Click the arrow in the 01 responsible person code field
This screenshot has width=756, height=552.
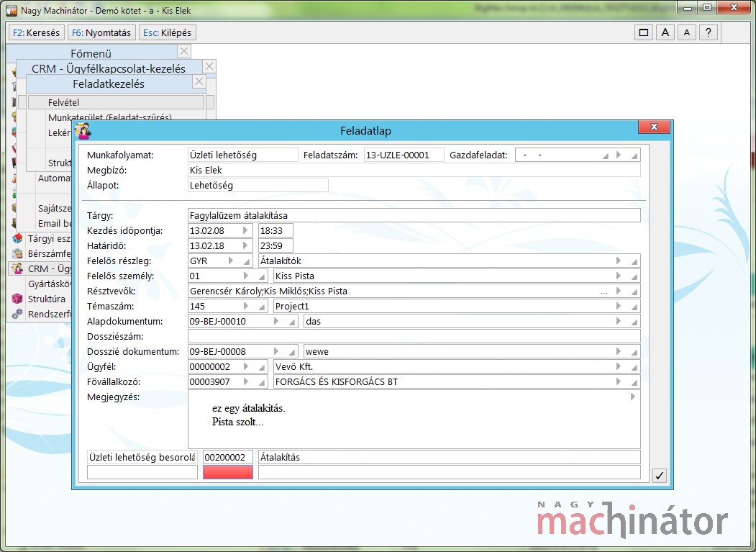coord(246,276)
